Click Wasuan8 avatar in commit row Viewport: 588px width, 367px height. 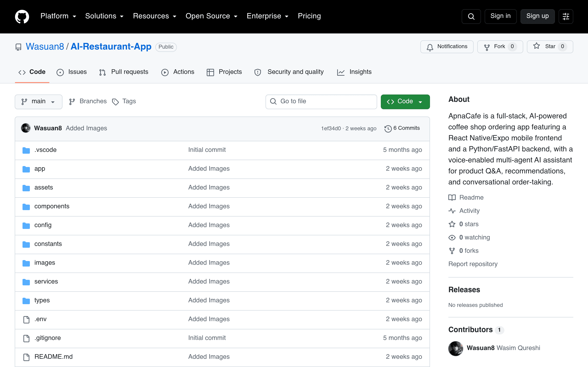point(26,128)
